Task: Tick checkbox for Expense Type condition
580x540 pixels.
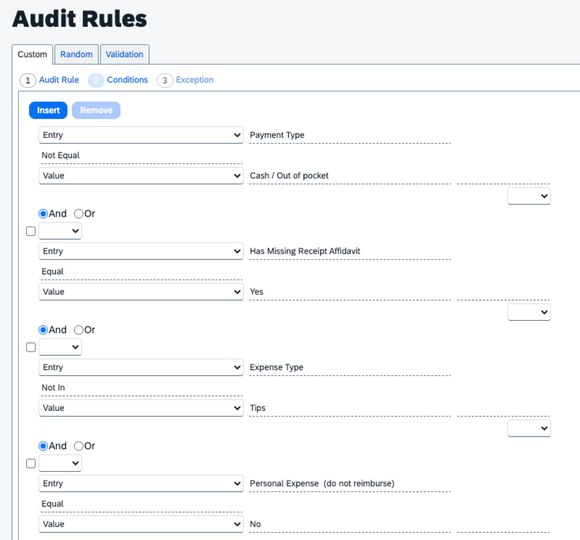Action: (31, 347)
